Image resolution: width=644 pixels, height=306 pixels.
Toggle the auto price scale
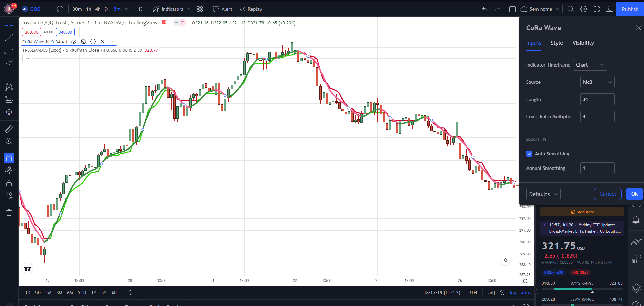pos(526,293)
